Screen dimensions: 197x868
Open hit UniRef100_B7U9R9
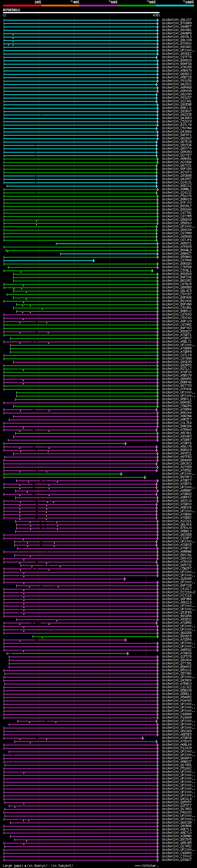pyautogui.click(x=176, y=23)
